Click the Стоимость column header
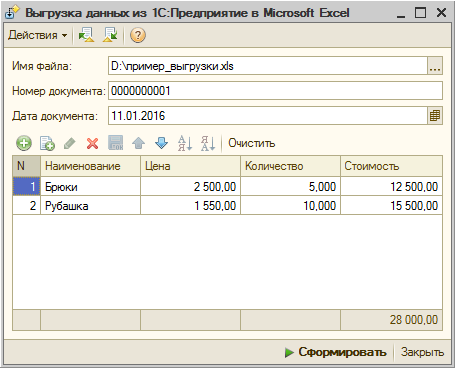Viewport: 455px width, 368px height. click(x=392, y=166)
